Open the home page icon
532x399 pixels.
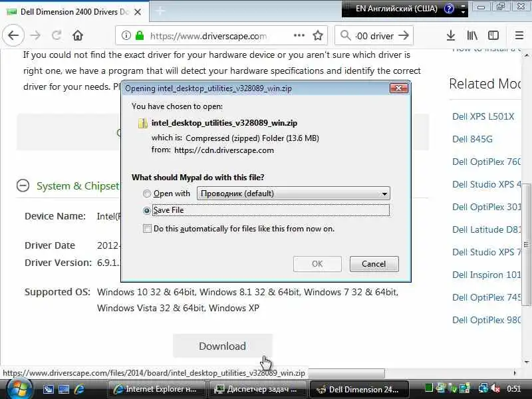(x=78, y=35)
